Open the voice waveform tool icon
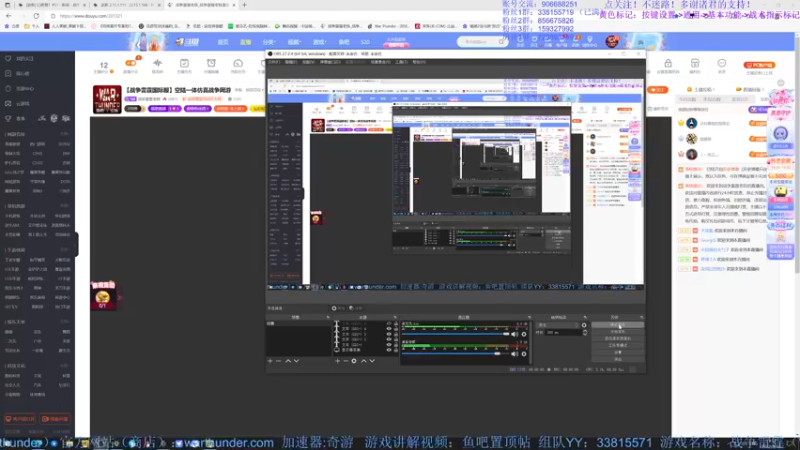This screenshot has width=800, height=450. [x=157, y=65]
